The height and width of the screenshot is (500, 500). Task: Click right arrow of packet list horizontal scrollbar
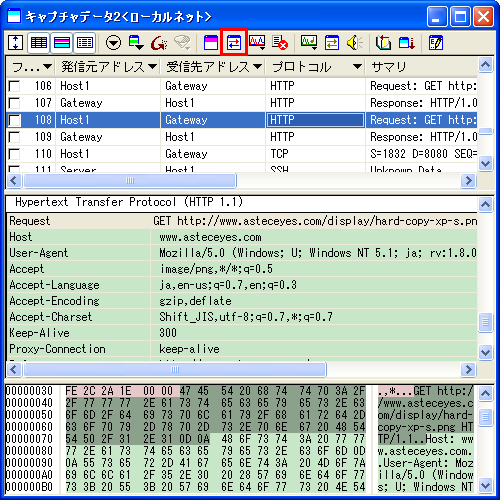[x=469, y=181]
